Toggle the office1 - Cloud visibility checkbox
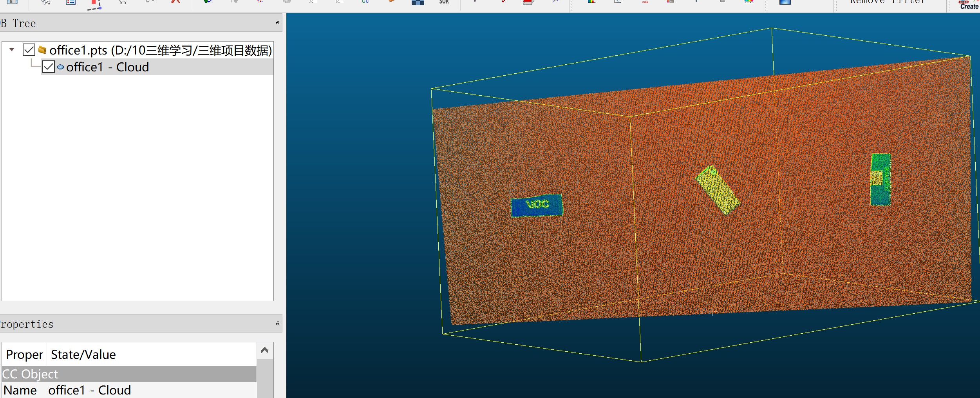Viewport: 980px width, 398px height. 49,67
